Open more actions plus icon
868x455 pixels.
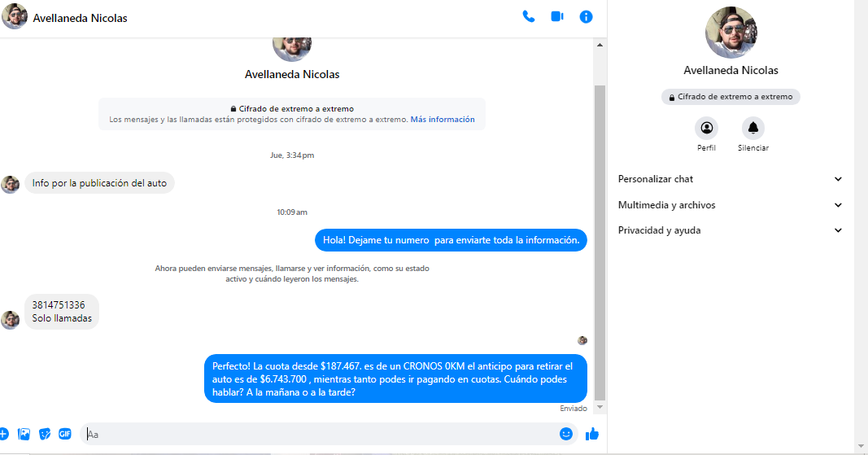click(x=3, y=434)
